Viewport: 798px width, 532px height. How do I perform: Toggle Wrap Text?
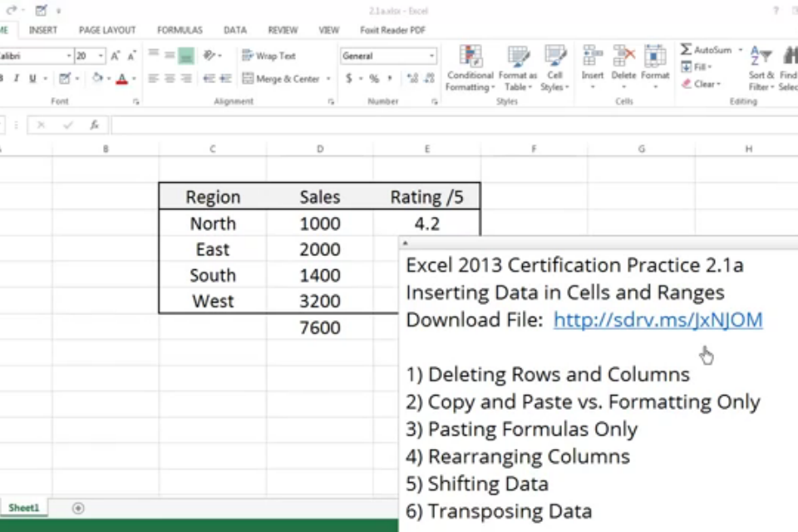268,56
